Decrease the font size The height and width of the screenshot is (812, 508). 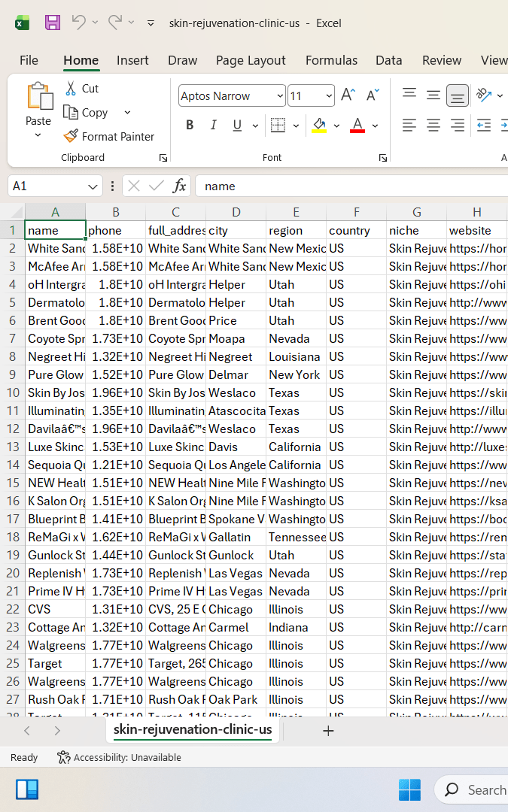pyautogui.click(x=373, y=95)
